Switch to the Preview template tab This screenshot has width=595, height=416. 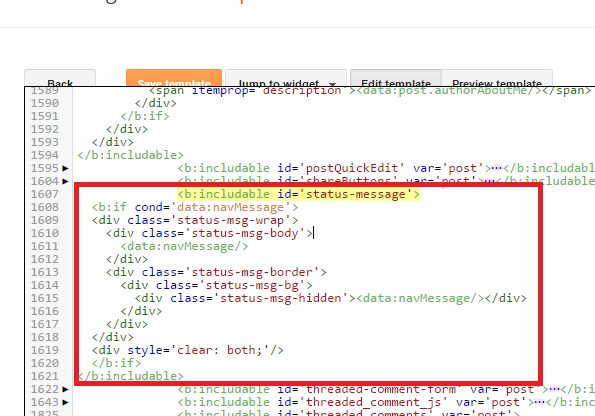click(x=497, y=78)
